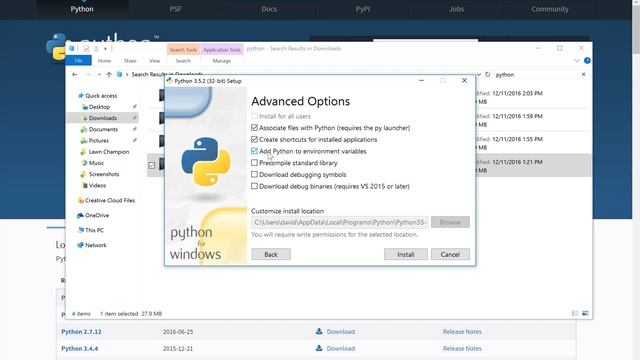
Task: Select Manage tab in Explorer ribbon
Action: [222, 60]
